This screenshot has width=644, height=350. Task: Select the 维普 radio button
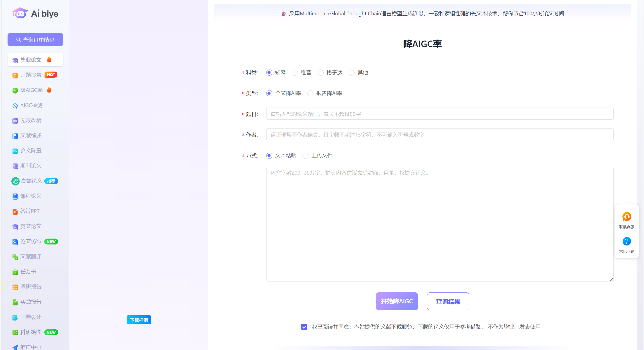[x=295, y=73]
